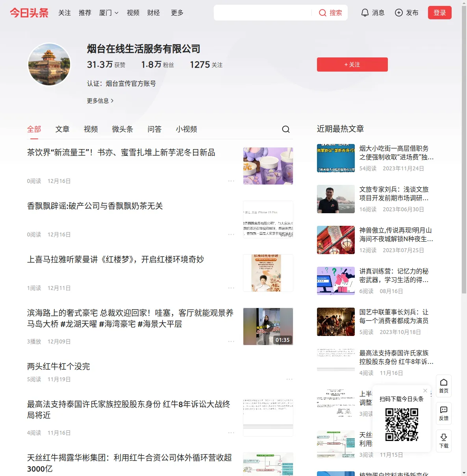The width and height of the screenshot is (467, 476).
Task: Open the 更多 navigation menu
Action: point(177,13)
